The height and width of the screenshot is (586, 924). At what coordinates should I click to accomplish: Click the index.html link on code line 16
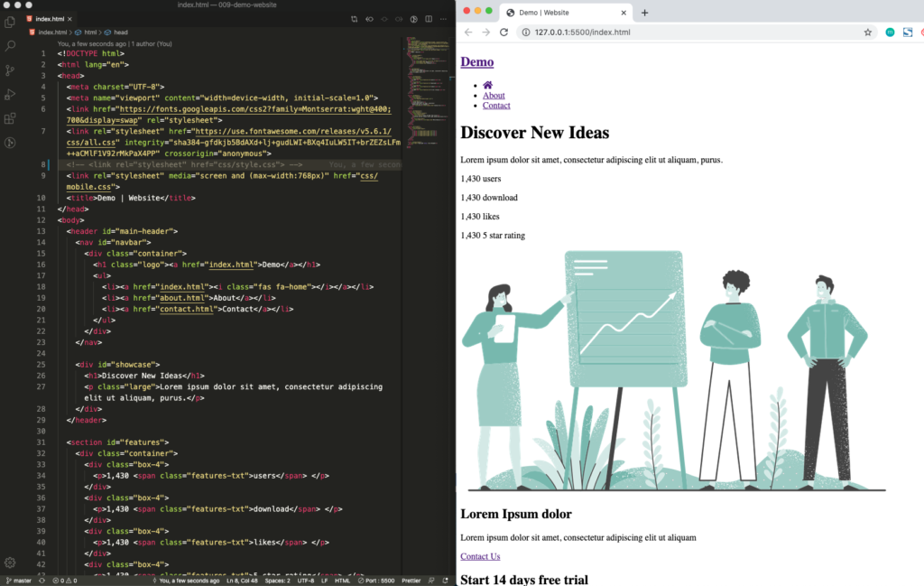click(x=232, y=265)
